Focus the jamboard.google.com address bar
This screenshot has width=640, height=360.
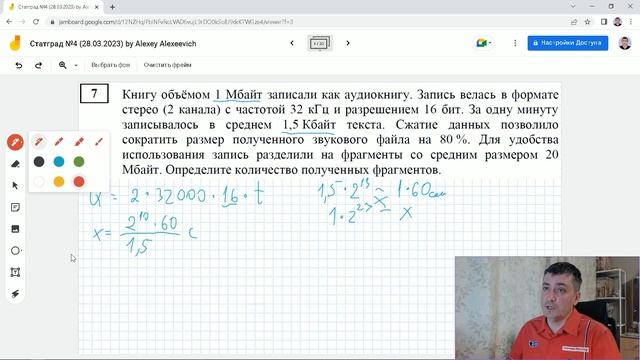pyautogui.click(x=176, y=22)
